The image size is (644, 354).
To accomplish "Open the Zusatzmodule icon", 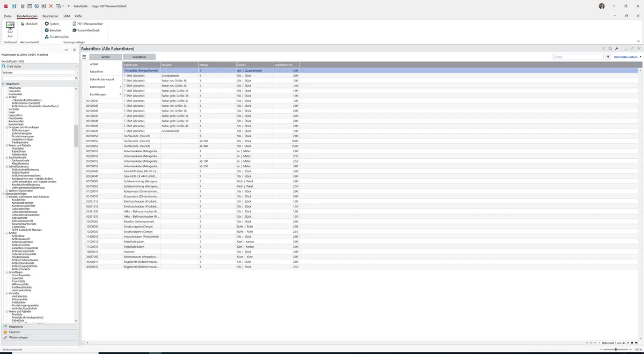I will tap(47, 37).
